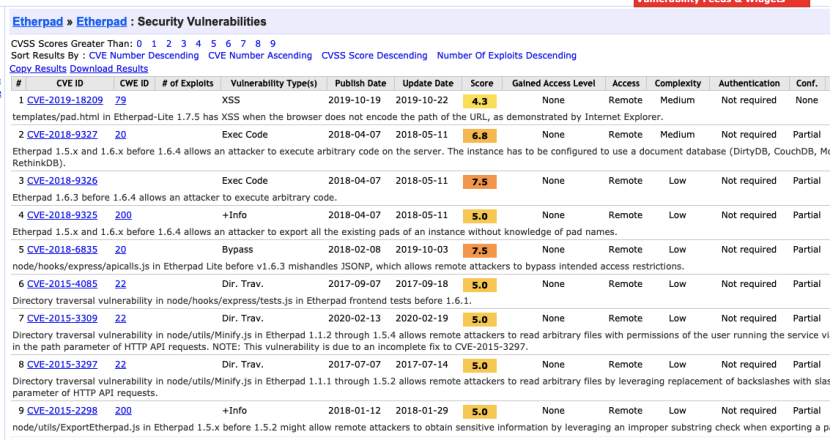This screenshot has width=832, height=442.
Task: Filter CVSS scores greater than 2
Action: (169, 44)
